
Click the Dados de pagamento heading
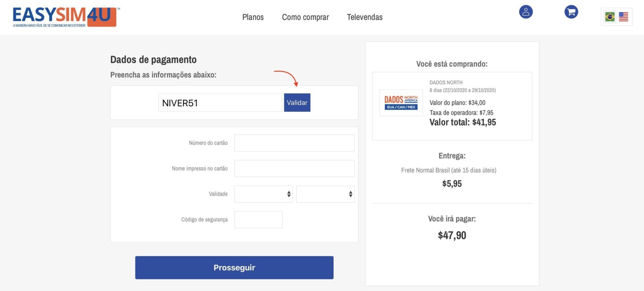[x=153, y=60]
